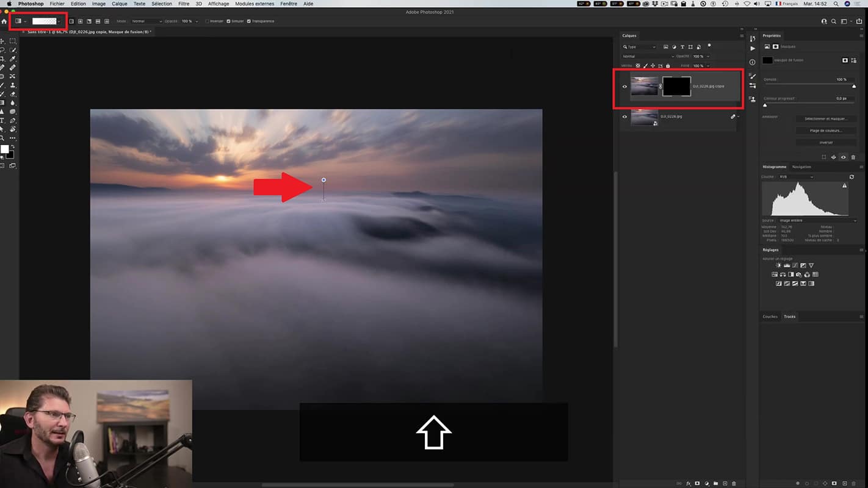This screenshot has width=868, height=488.
Task: Open the histogram Source dropdown
Action: tap(818, 220)
